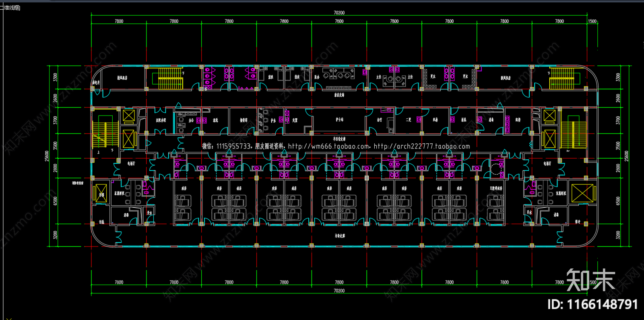
Task: Select the left overall height dimension 25600
Action: 47,156
